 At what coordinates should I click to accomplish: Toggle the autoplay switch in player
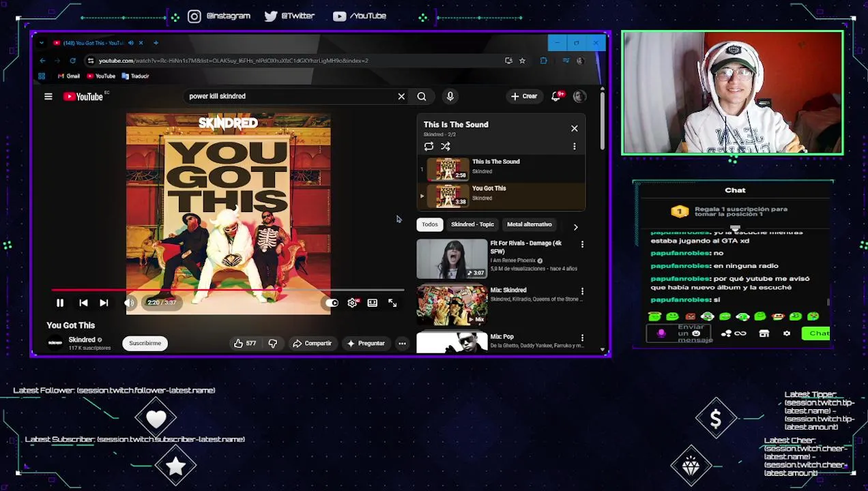332,303
